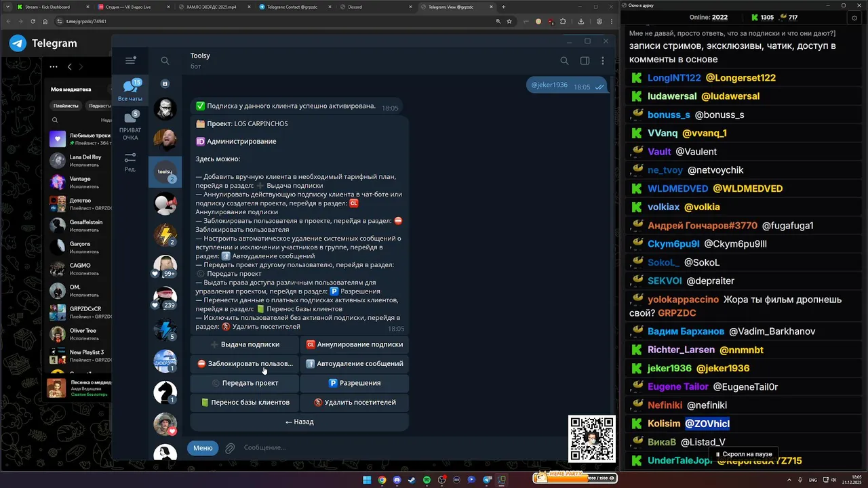Screen dimensions: 868x488
Task: Open archived chats icon above chat list
Action: (x=165, y=83)
